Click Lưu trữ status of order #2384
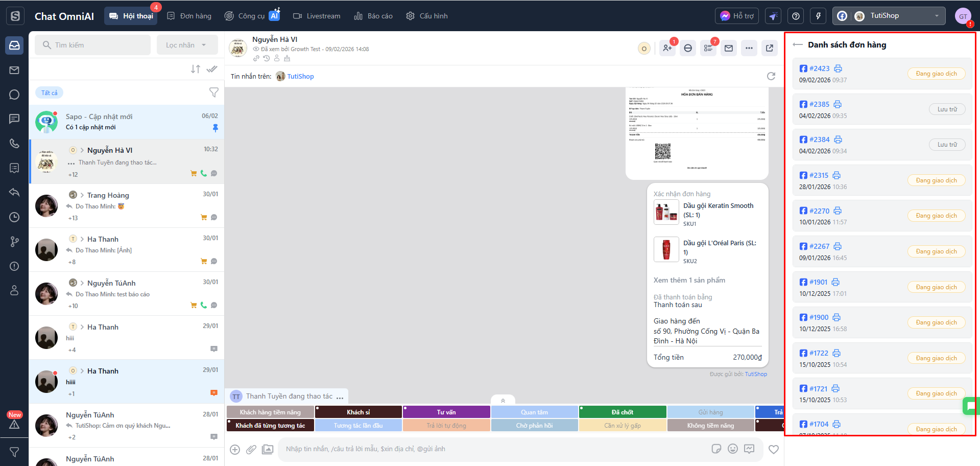 coord(947,145)
